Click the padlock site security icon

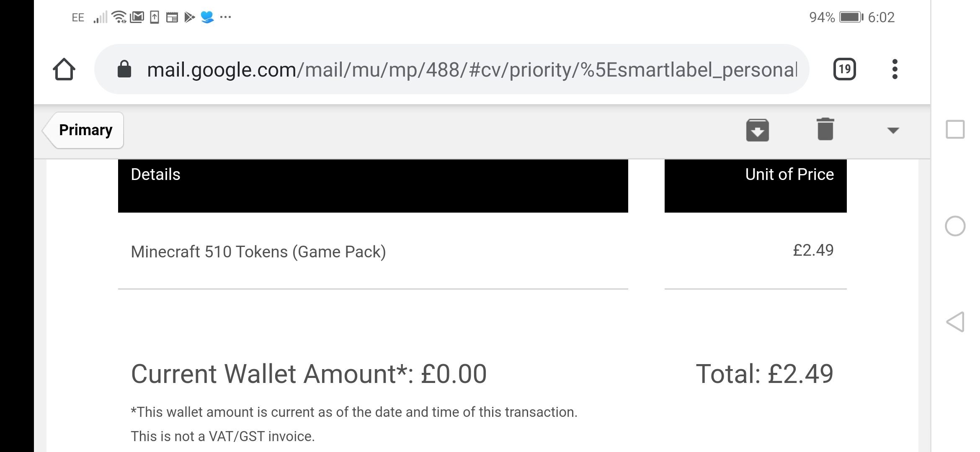coord(124,69)
